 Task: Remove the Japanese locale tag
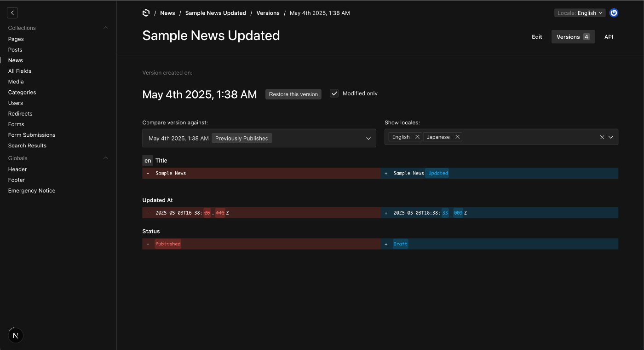[x=457, y=137]
